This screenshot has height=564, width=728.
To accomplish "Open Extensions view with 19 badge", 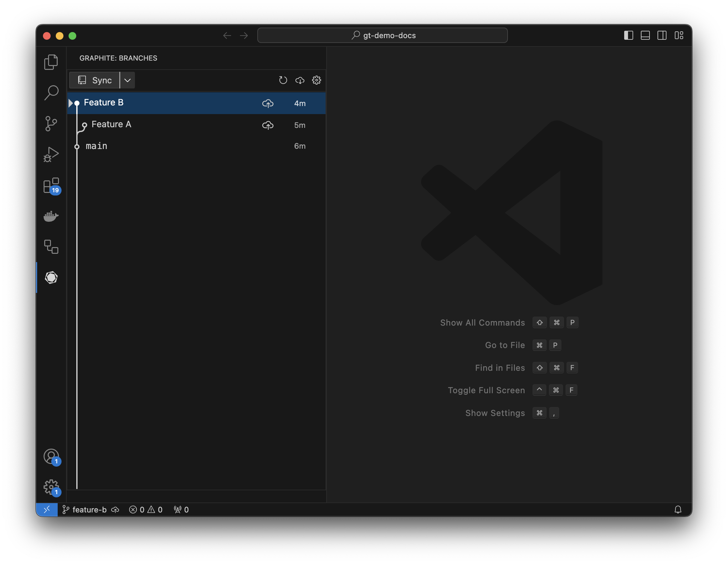I will click(x=51, y=186).
